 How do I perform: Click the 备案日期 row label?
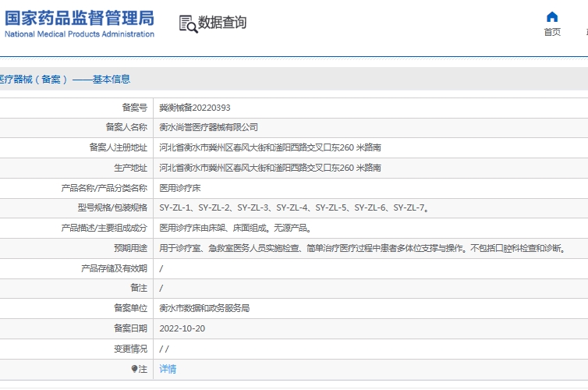[x=130, y=328]
